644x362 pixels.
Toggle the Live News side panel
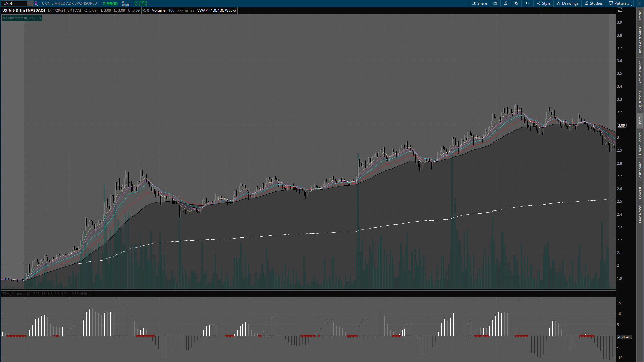pos(640,215)
